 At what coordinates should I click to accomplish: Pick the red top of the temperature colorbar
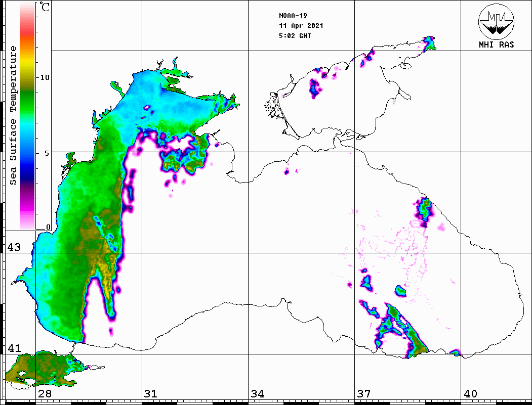coord(27,32)
